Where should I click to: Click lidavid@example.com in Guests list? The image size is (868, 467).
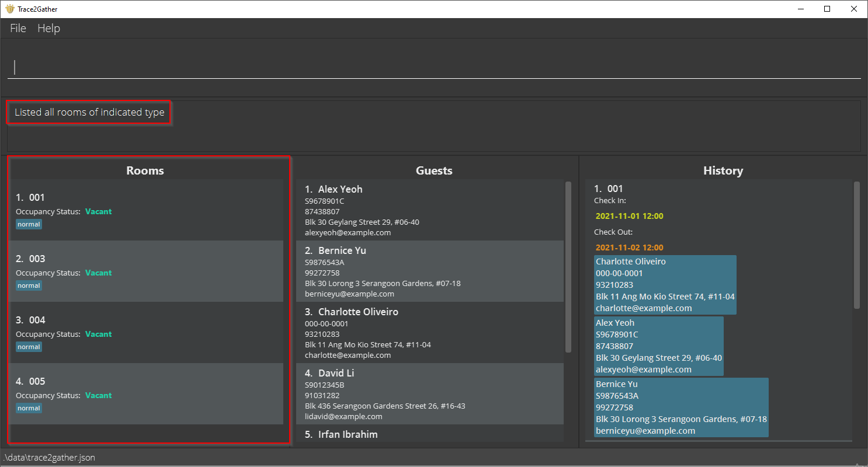(x=343, y=416)
